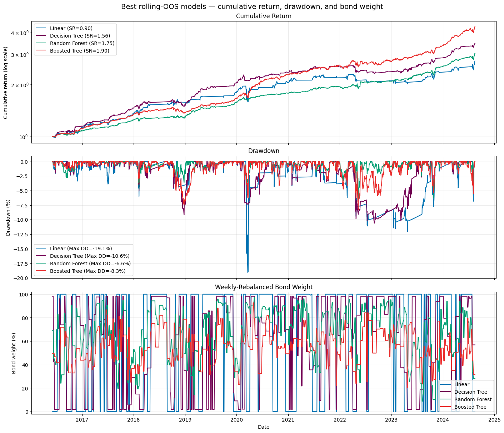Click the '−7.5' drawdown tick label
Image resolution: width=504 pixels, height=433 pixels.
[x=23, y=205]
